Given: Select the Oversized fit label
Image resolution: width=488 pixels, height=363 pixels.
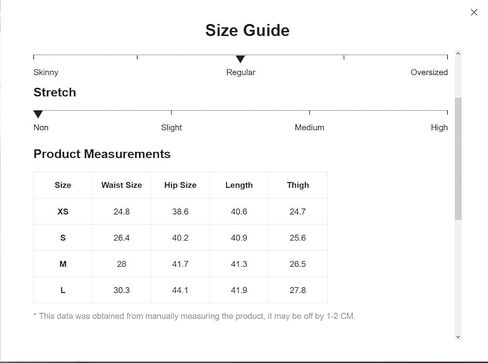Looking at the screenshot, I should pos(429,72).
